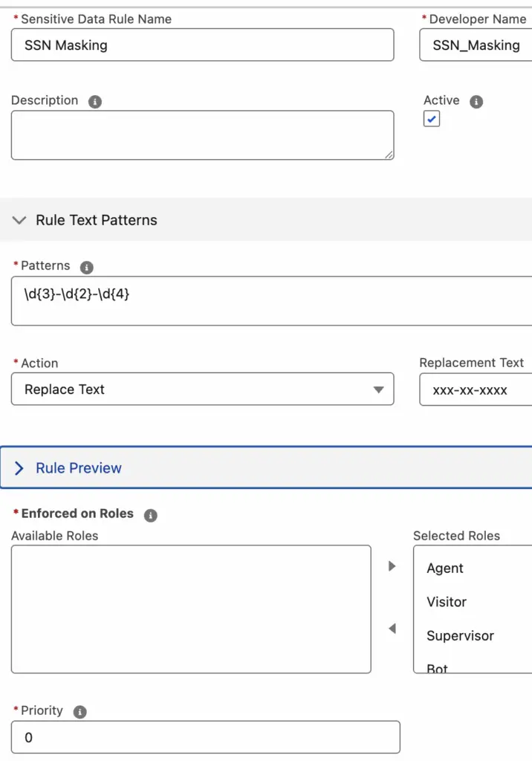Click the Enforced on Roles info icon

coord(151,515)
